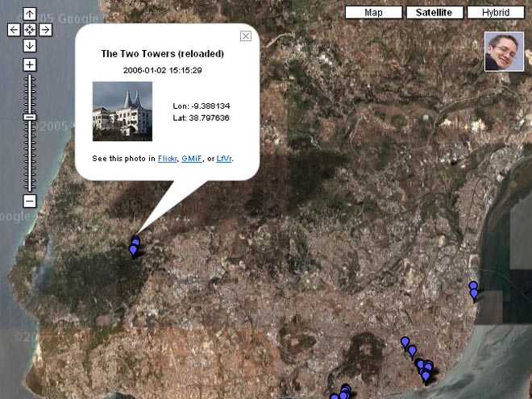Click the zoom slider handle
This screenshot has height=399, width=532.
click(x=30, y=117)
